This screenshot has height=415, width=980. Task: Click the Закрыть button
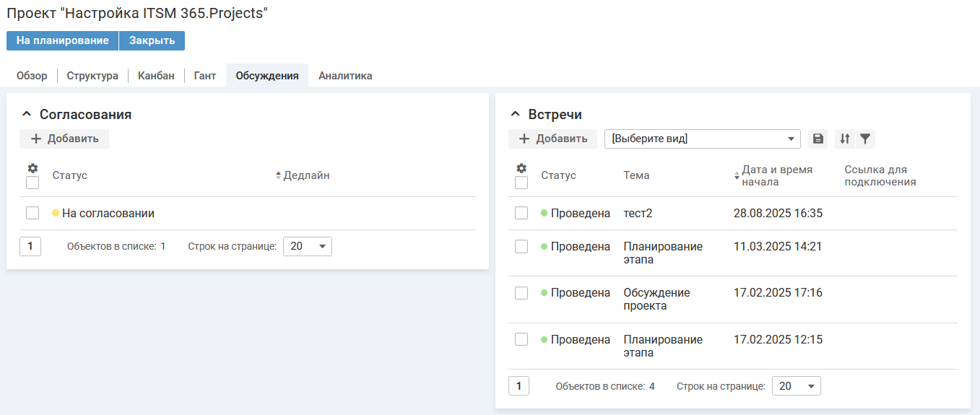click(x=152, y=40)
